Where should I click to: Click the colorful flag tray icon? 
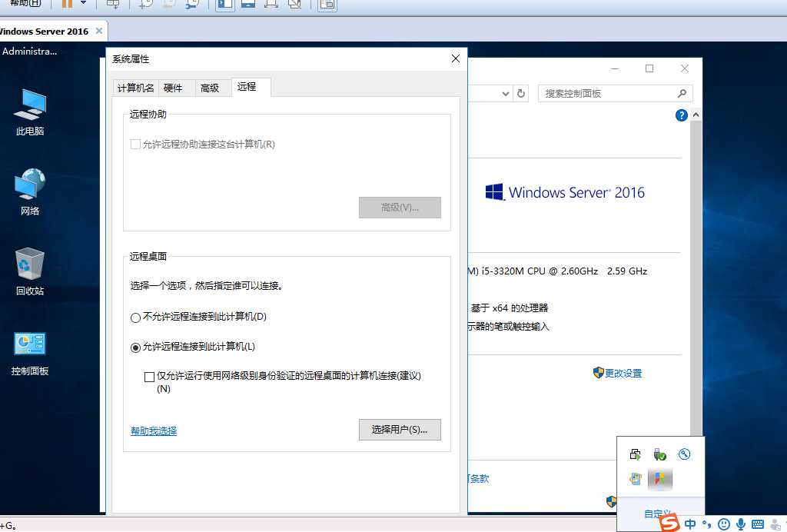click(659, 479)
